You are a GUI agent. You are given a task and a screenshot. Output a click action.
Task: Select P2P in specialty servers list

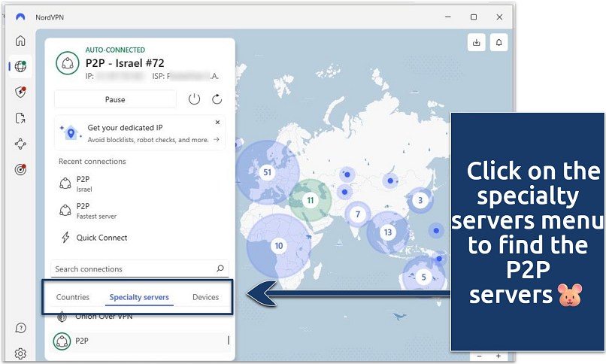pos(140,341)
